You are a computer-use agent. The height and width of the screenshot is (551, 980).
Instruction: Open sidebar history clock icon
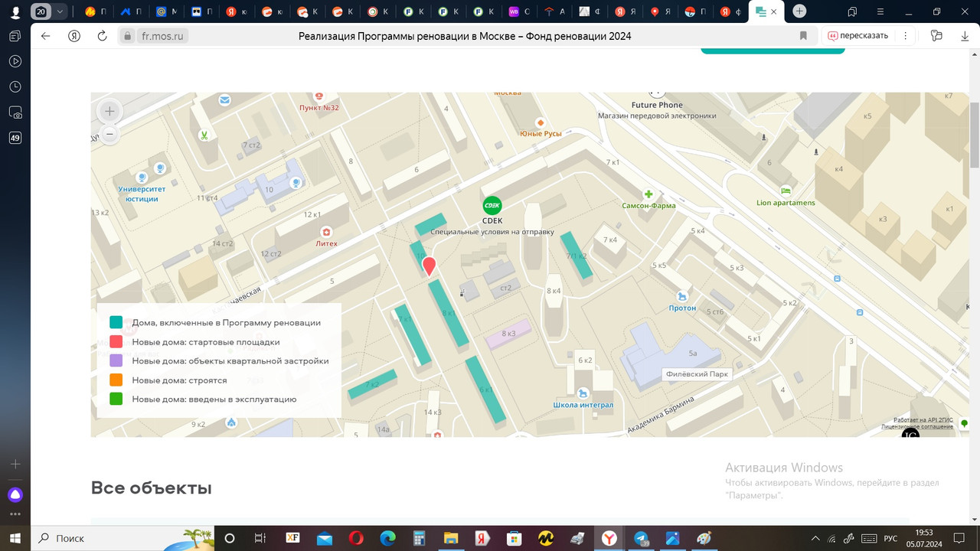click(15, 86)
